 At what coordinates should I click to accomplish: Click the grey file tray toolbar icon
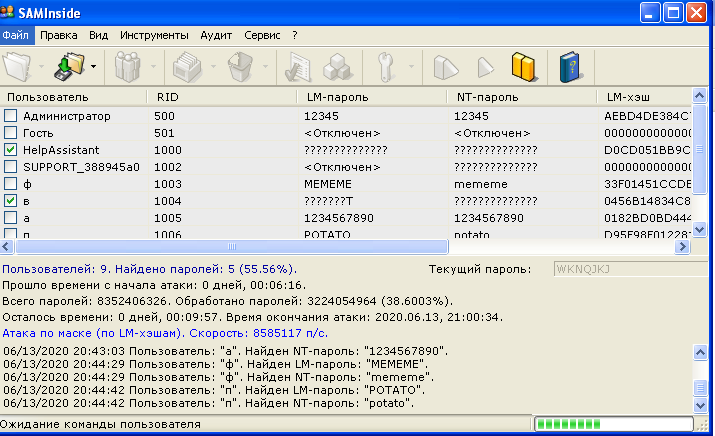click(187, 67)
